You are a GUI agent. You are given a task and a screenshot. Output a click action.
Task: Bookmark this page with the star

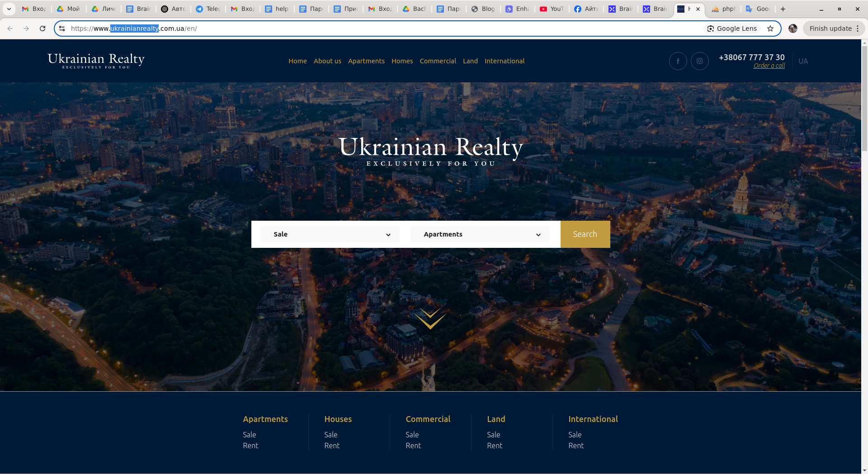pyautogui.click(x=770, y=28)
